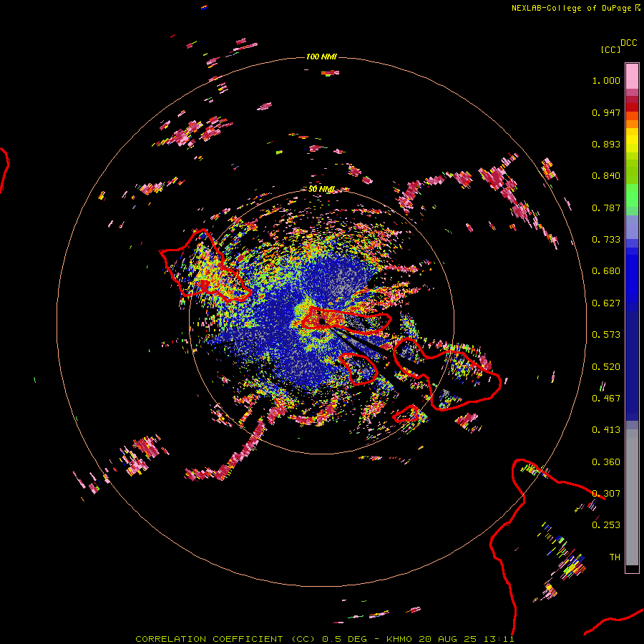Click the 100 NMI range ring label

click(321, 57)
